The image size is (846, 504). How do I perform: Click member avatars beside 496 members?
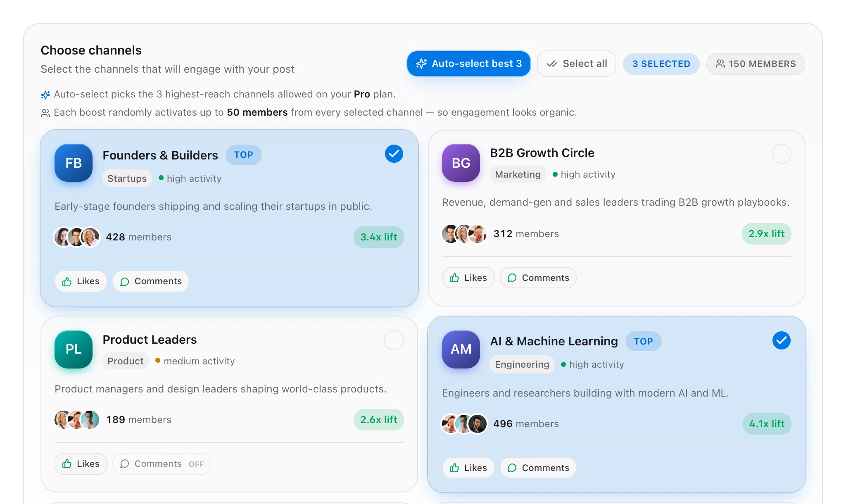(x=464, y=424)
